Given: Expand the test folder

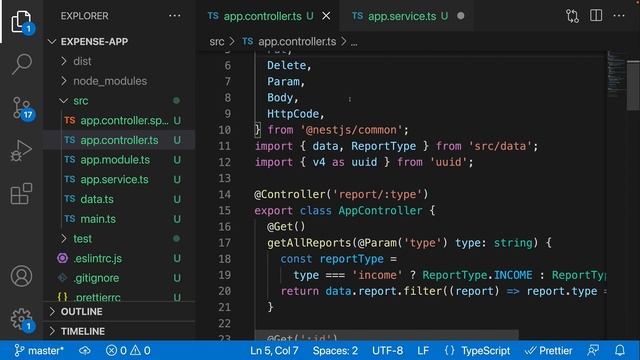Looking at the screenshot, I should pyautogui.click(x=119, y=238).
